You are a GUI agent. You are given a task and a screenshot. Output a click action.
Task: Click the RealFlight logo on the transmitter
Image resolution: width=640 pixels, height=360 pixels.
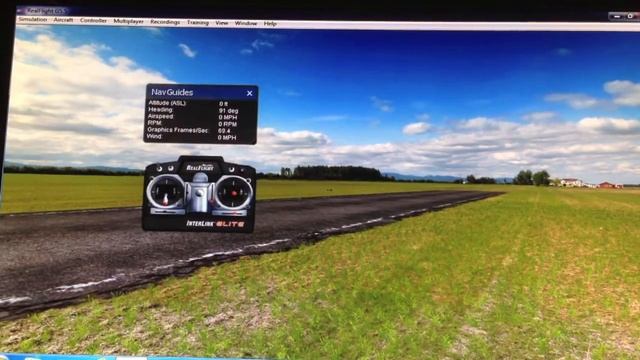200,167
